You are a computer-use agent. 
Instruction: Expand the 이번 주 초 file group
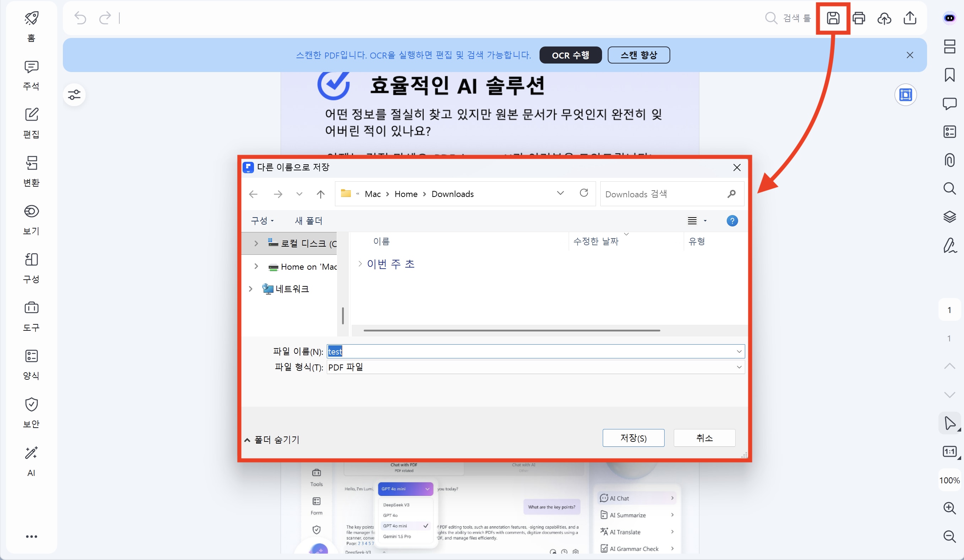pyautogui.click(x=360, y=263)
